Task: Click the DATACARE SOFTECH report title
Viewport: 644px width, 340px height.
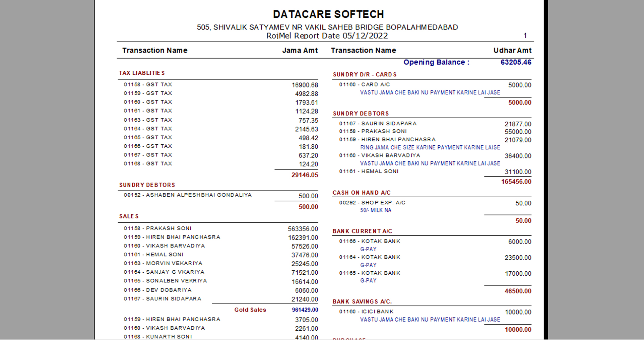Action: click(x=328, y=14)
